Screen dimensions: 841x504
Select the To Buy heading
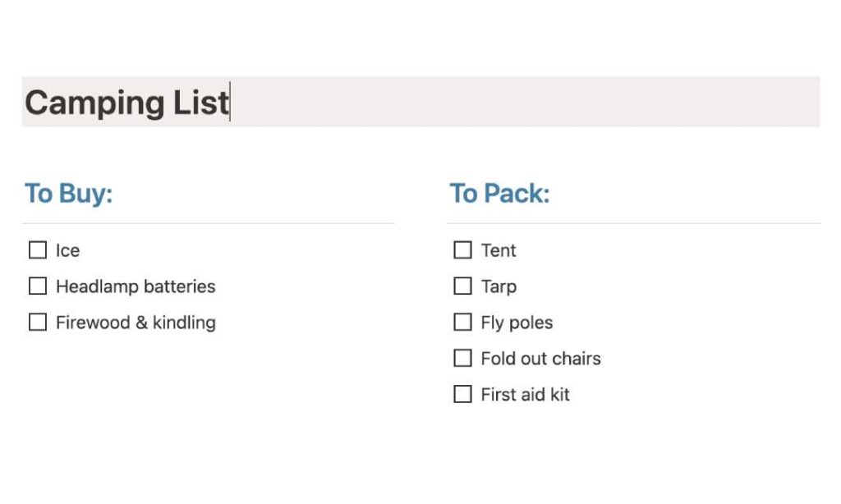(69, 194)
